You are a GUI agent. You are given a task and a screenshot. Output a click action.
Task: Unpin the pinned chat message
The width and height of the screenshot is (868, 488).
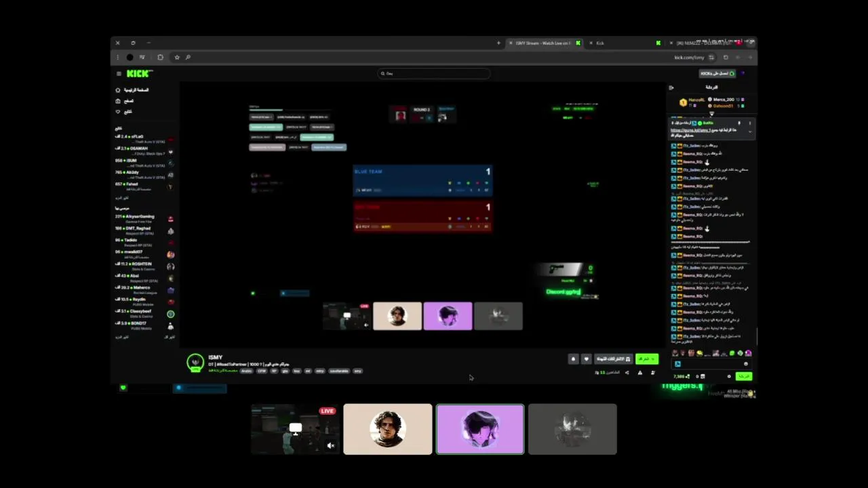741,123
